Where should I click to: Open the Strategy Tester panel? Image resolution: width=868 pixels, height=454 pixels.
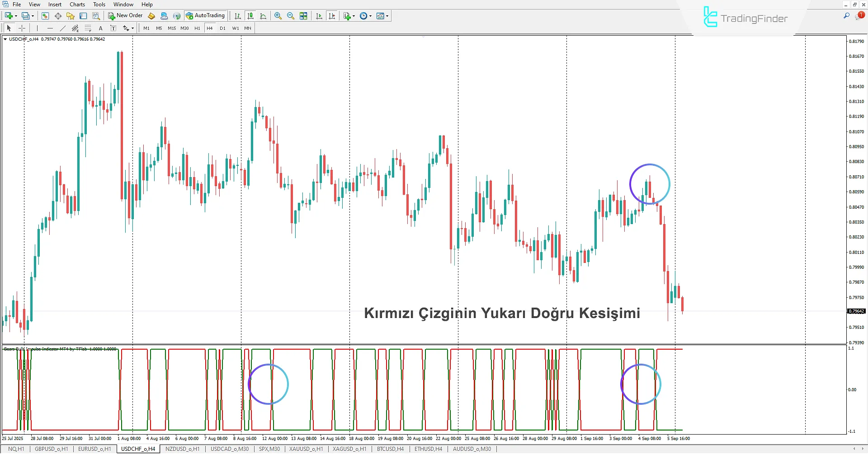[96, 15]
